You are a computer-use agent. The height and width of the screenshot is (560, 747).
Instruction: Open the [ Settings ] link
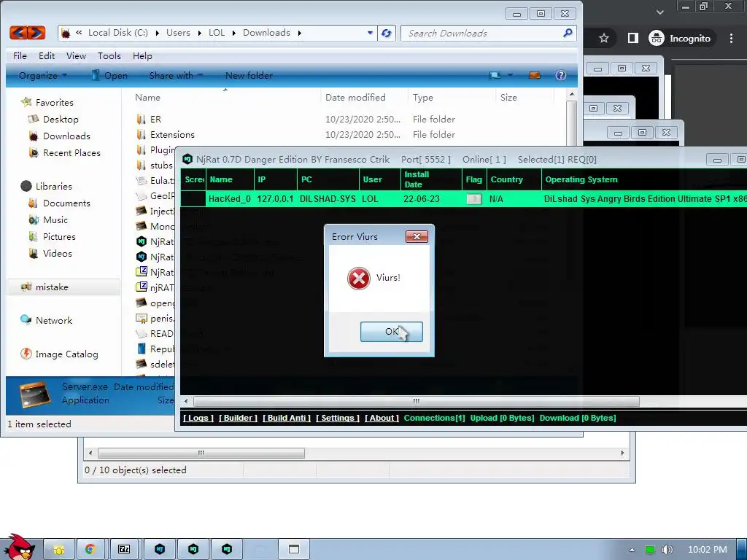[x=337, y=418]
